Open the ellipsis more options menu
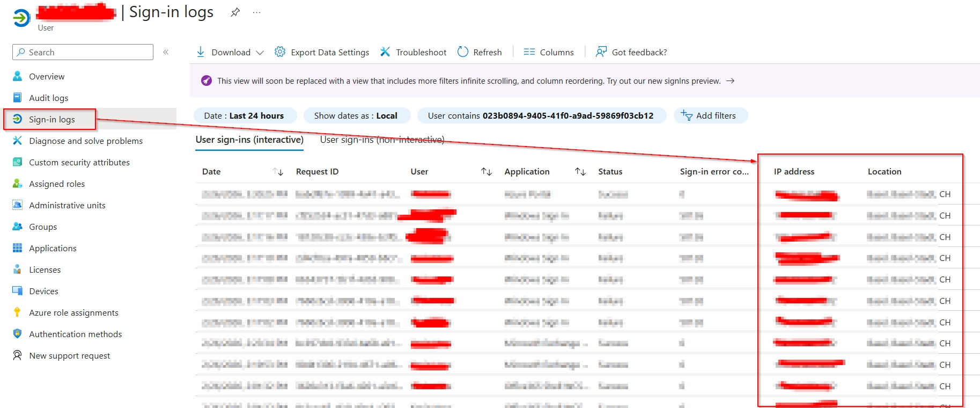This screenshot has width=980, height=408. coord(257,12)
